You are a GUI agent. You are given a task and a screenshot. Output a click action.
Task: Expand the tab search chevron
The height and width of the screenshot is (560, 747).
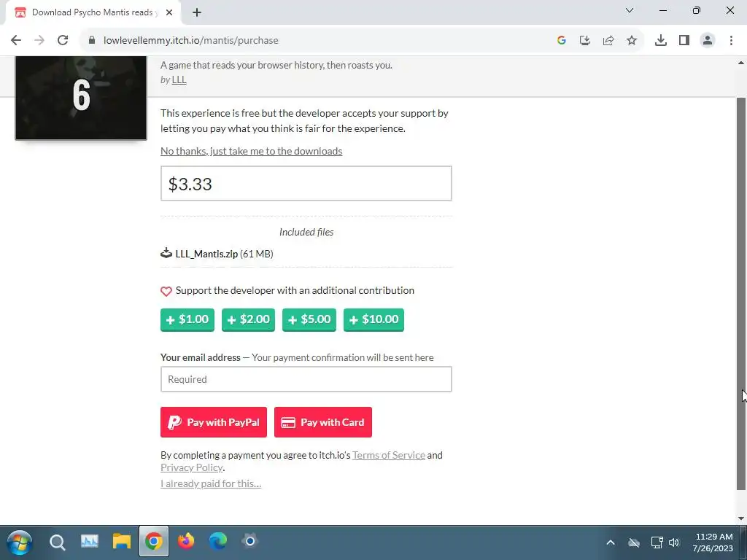pyautogui.click(x=630, y=10)
